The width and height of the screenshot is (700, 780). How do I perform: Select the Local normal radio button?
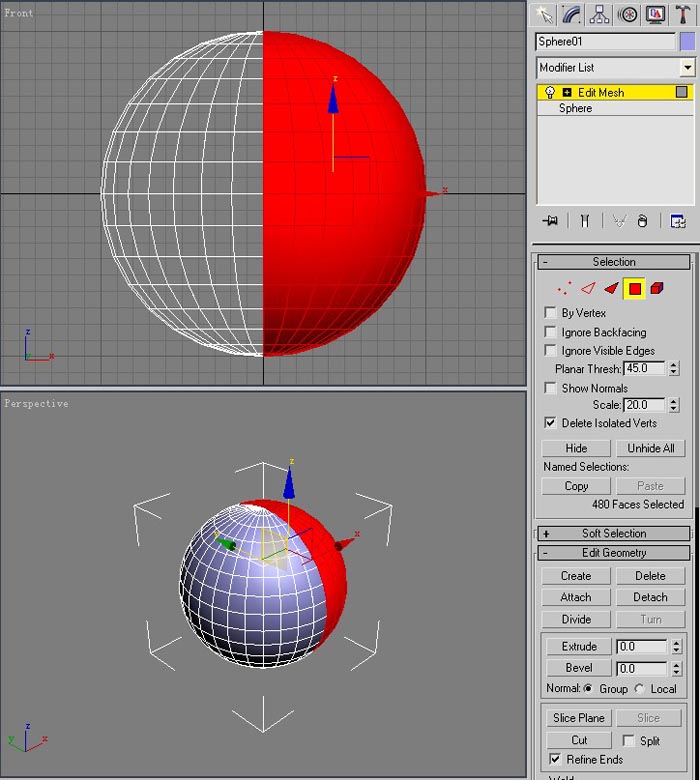click(639, 688)
